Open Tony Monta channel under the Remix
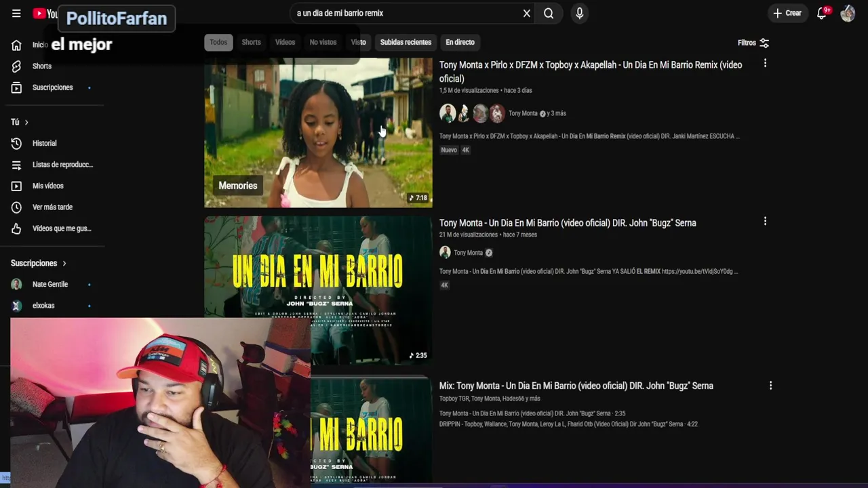 523,113
